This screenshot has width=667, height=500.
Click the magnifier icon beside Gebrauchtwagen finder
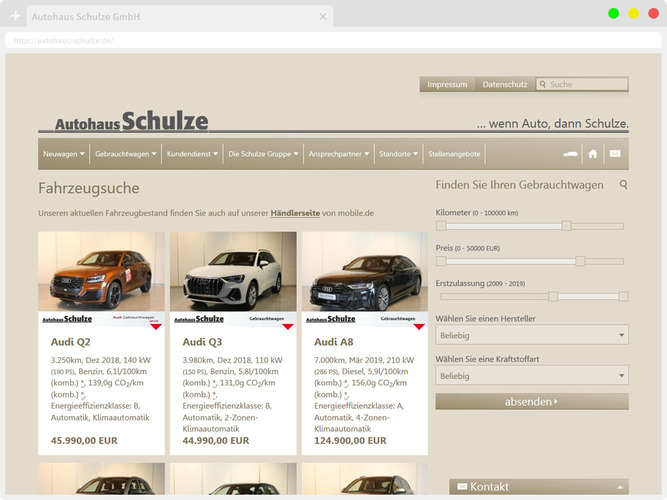click(x=624, y=185)
